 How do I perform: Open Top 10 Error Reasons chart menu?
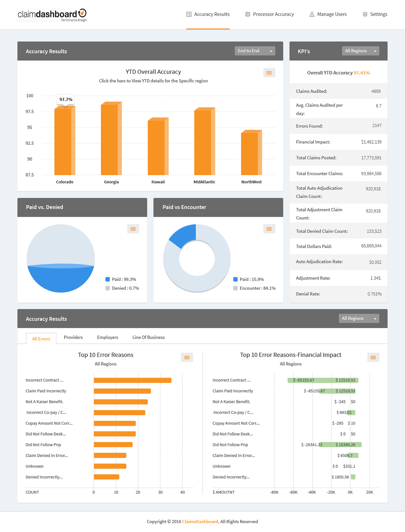(x=187, y=358)
